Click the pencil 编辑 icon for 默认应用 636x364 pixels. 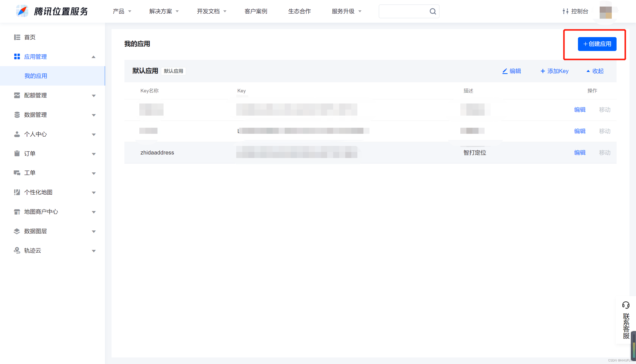[505, 71]
